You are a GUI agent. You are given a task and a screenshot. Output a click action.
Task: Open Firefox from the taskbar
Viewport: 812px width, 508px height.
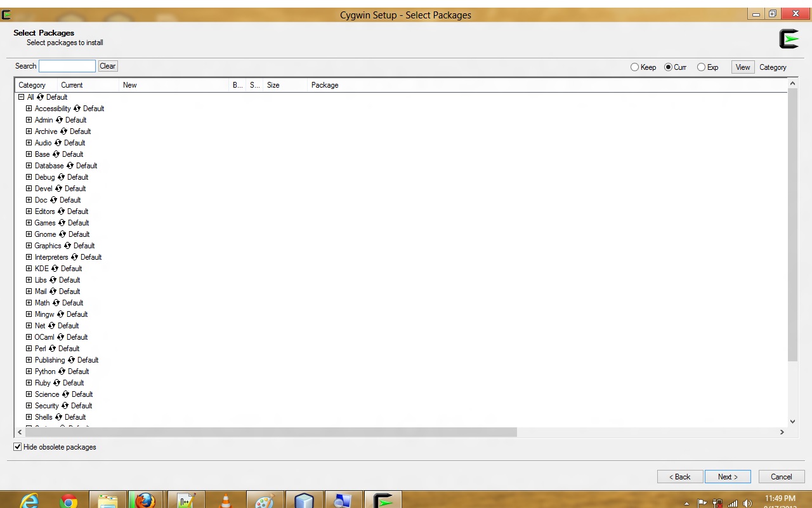[145, 501]
